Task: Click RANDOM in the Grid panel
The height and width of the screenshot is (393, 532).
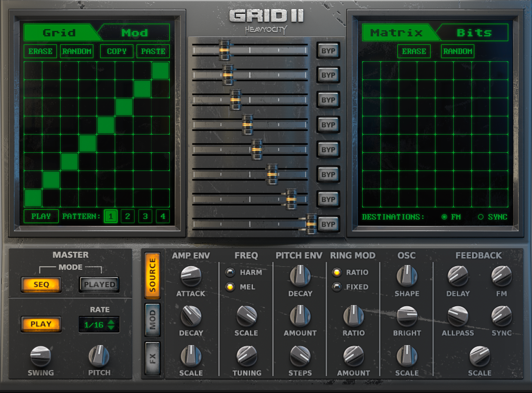Action: 77,51
